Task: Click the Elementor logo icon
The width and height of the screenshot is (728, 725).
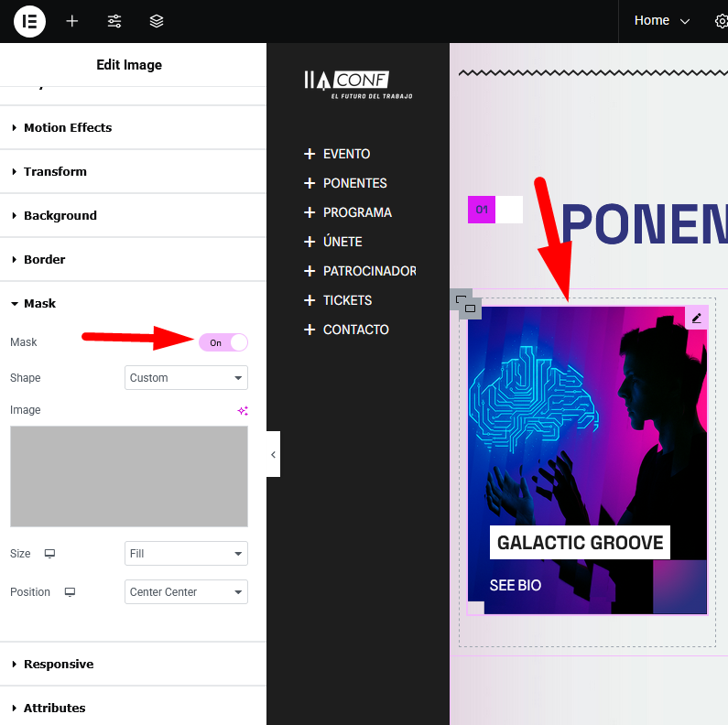Action: coord(29,21)
